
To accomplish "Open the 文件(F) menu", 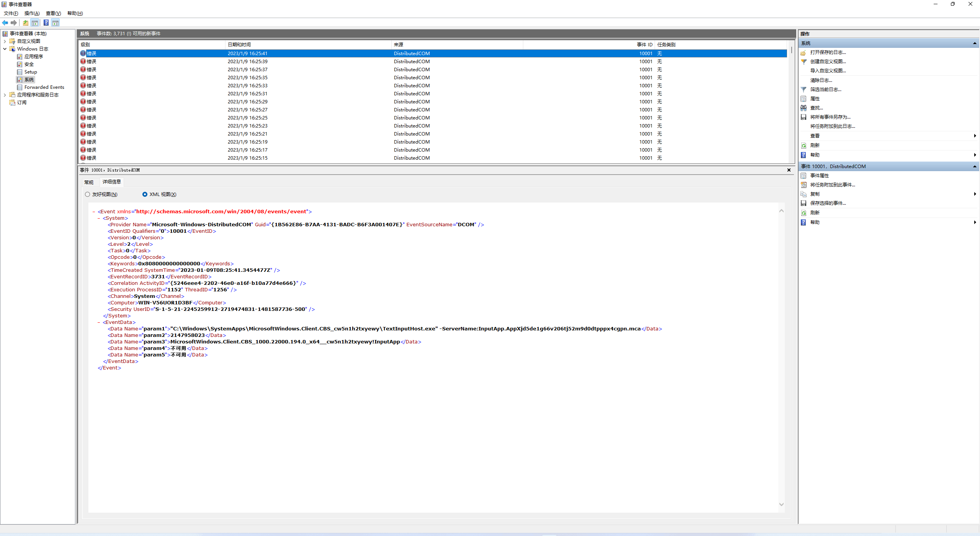I will pyautogui.click(x=11, y=13).
